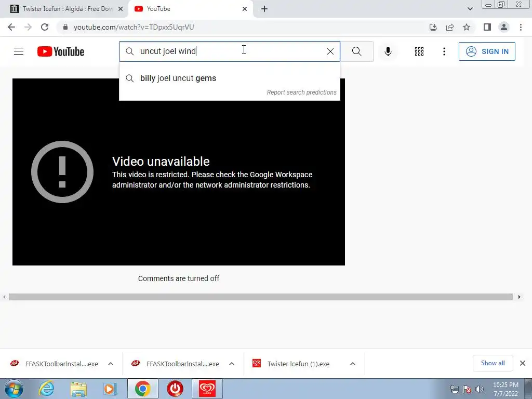Click the scrollbar right arrow

coord(519,297)
